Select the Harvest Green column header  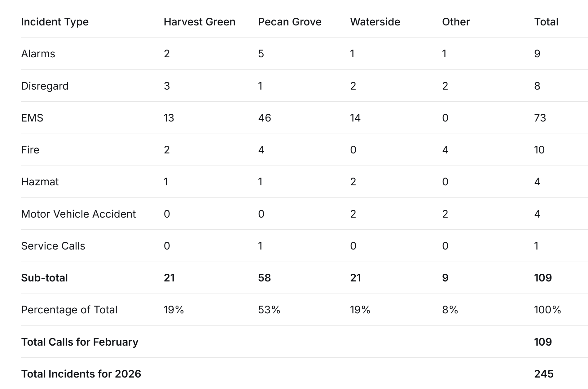point(200,22)
